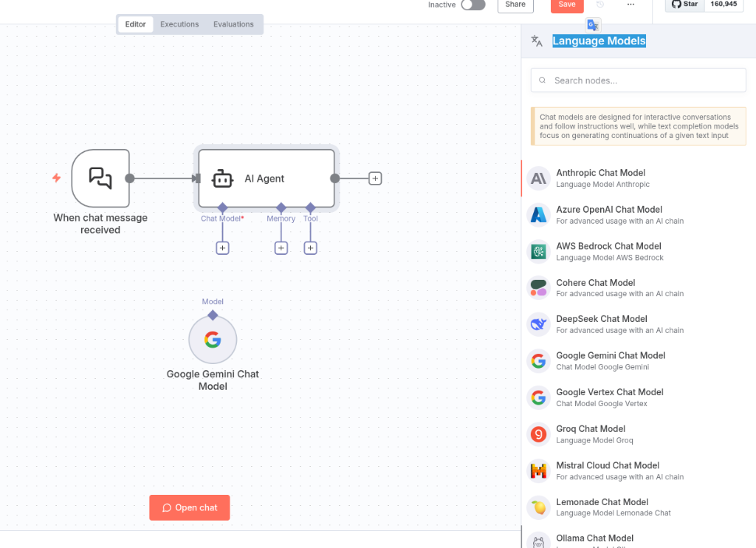Click the Azure OpenAI Chat Model icon
756x548 pixels.
pos(538,215)
